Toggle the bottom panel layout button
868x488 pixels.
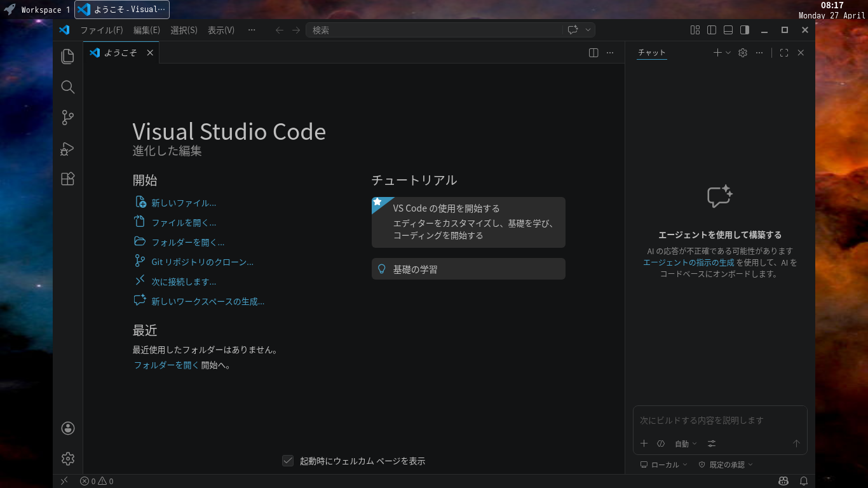pos(728,30)
